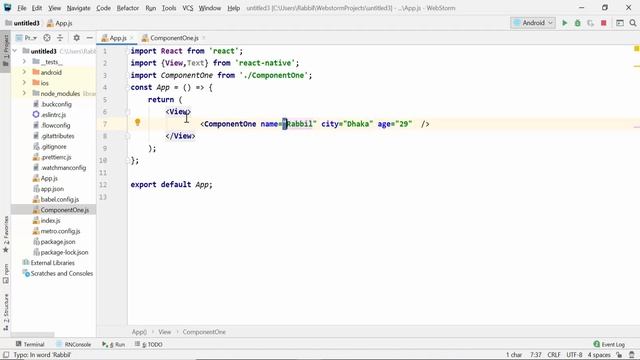
Task: Hide the project tool window
Action: pyautogui.click(x=89, y=38)
